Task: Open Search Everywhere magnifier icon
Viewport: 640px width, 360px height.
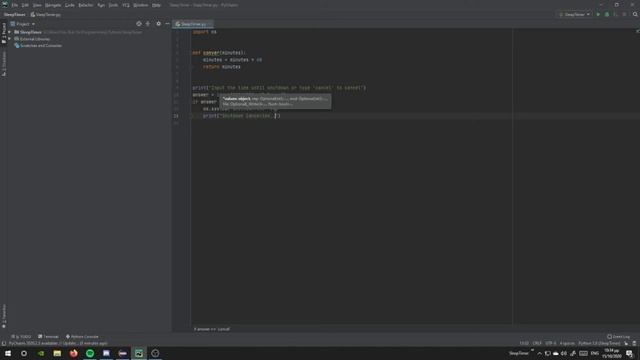Action: 635,15
